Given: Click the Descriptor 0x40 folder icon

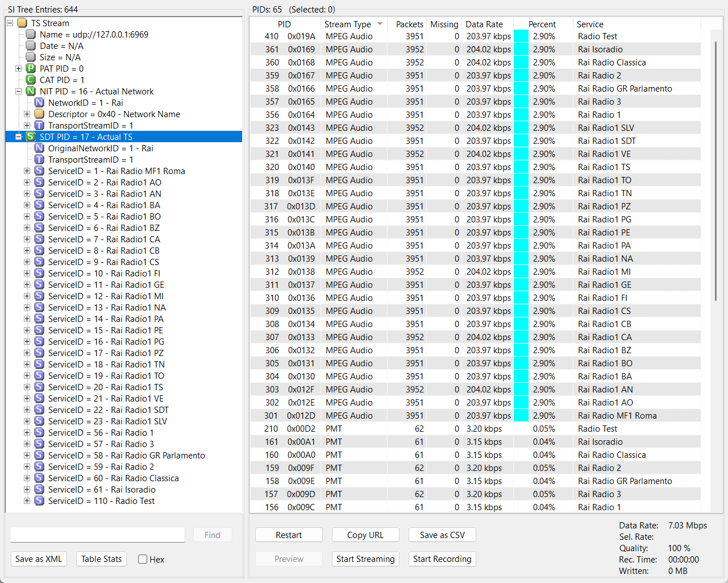Looking at the screenshot, I should pos(39,114).
